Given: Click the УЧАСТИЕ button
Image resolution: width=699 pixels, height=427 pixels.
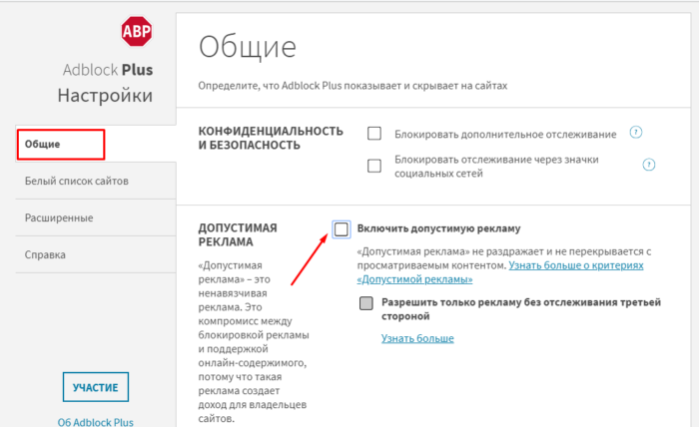Looking at the screenshot, I should tap(95, 387).
